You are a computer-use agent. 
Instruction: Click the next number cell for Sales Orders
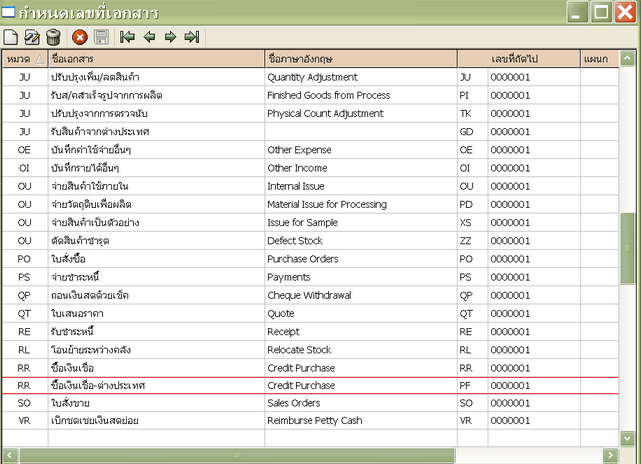(531, 403)
